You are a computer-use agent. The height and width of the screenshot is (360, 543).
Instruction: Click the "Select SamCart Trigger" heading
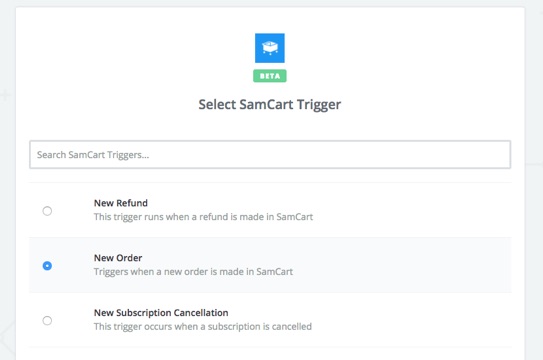click(x=270, y=104)
